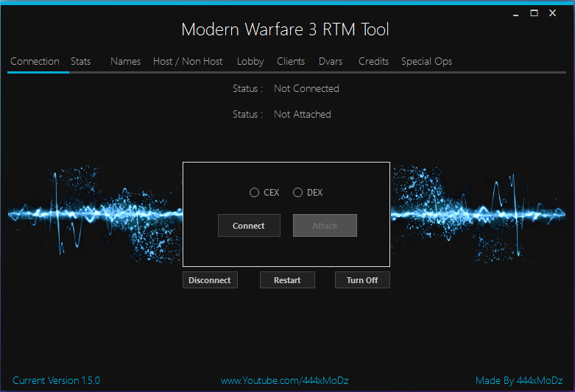Click the Connect button
Viewport: 575px width, 392px height.
(x=249, y=226)
